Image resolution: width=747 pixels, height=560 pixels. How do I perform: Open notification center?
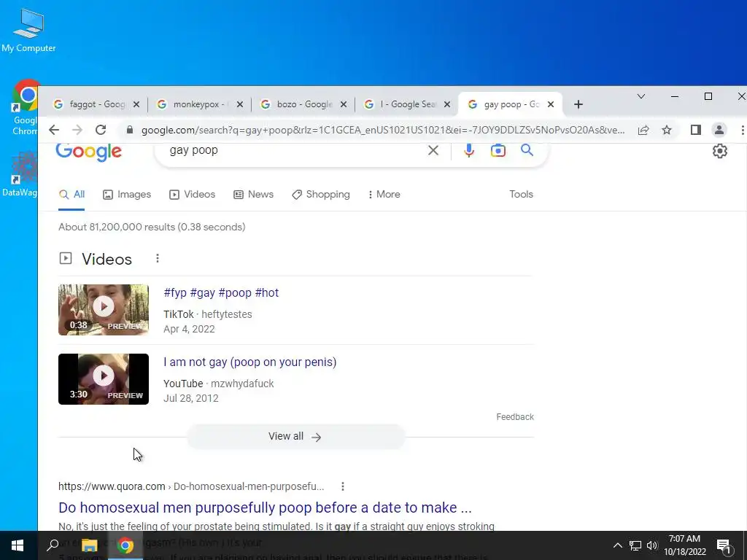pyautogui.click(x=723, y=545)
